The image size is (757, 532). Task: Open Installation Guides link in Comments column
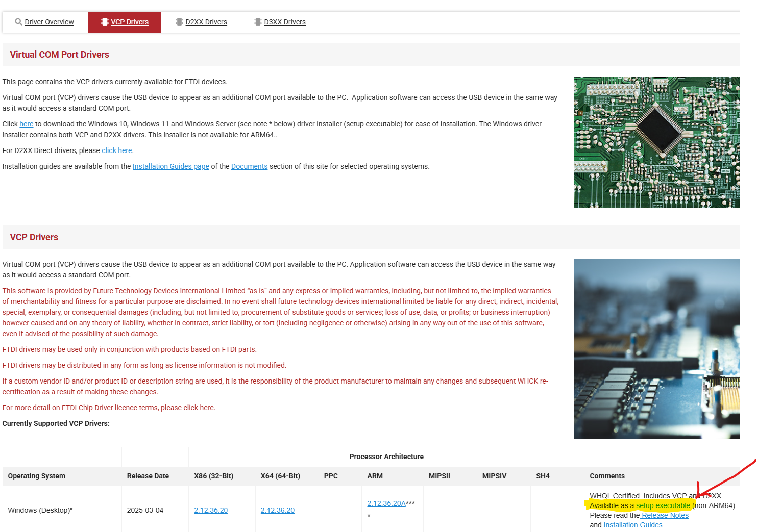[x=632, y=525]
